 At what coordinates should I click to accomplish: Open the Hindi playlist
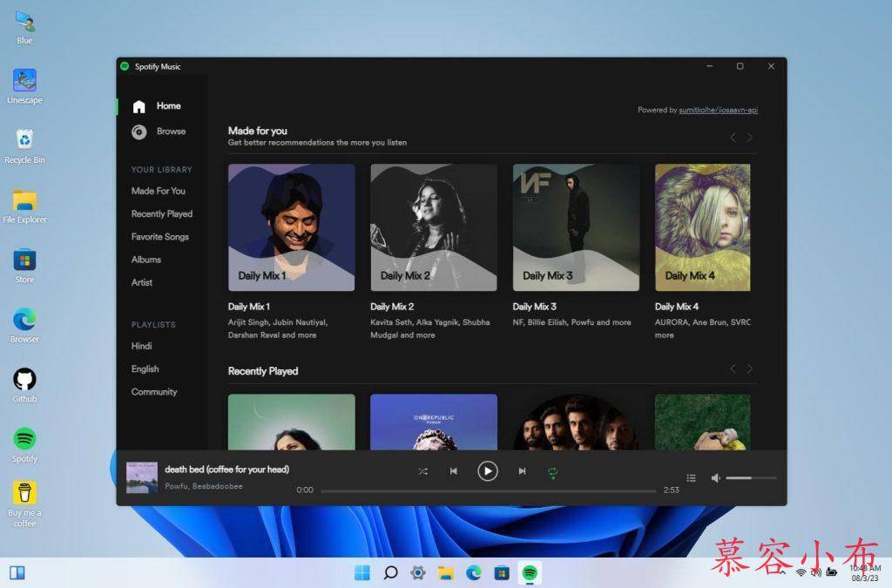(x=142, y=347)
